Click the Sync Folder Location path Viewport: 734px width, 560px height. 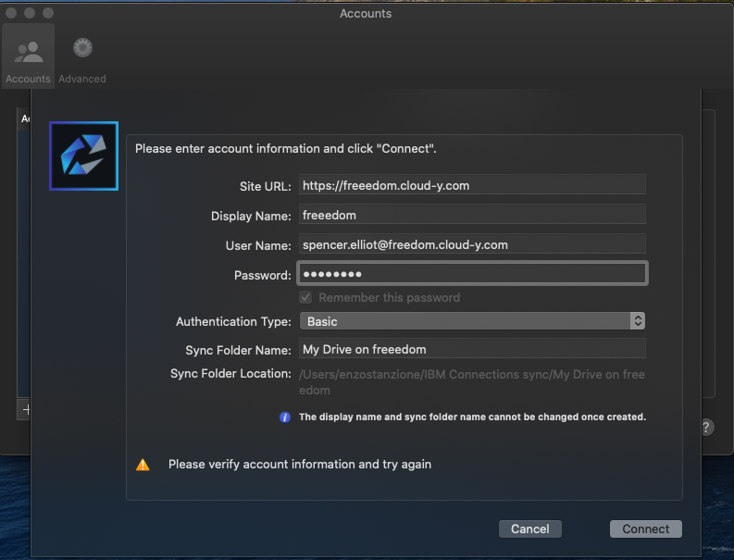pos(471,381)
